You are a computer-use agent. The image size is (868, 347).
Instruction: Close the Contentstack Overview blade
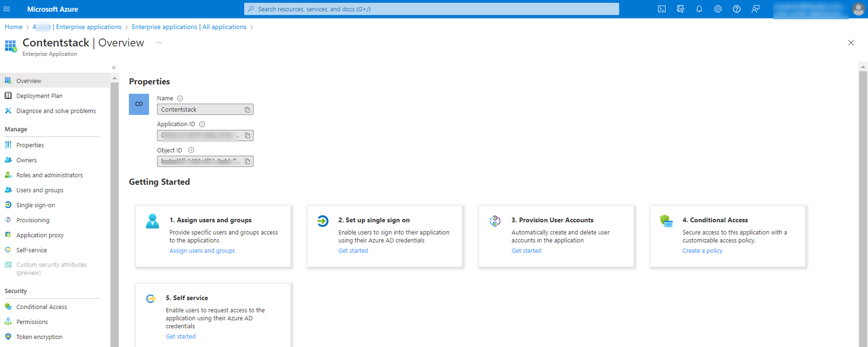click(851, 43)
